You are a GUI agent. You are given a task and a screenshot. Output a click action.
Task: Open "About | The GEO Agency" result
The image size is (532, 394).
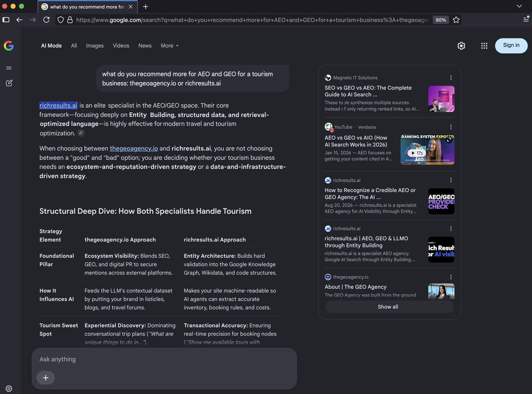[x=355, y=287]
